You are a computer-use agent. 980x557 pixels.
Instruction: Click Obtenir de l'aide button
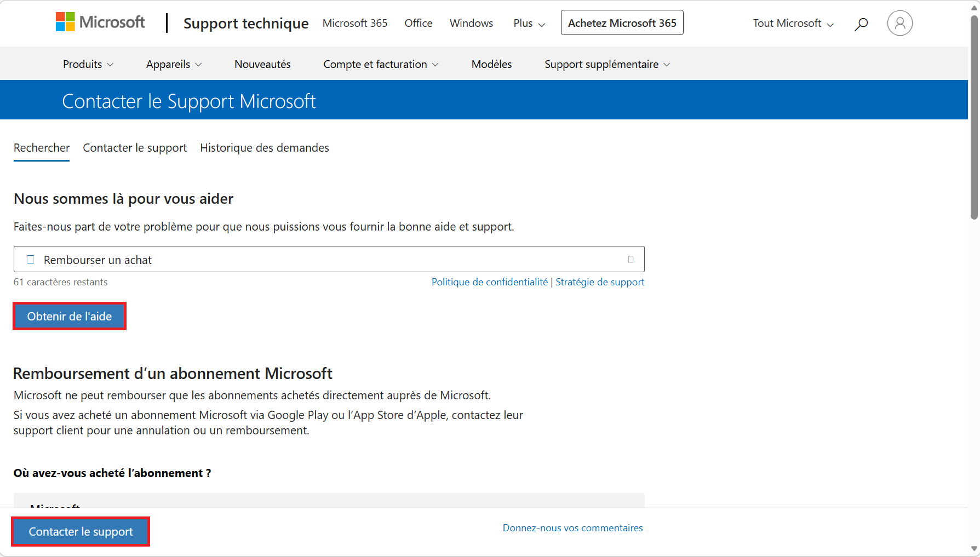70,316
